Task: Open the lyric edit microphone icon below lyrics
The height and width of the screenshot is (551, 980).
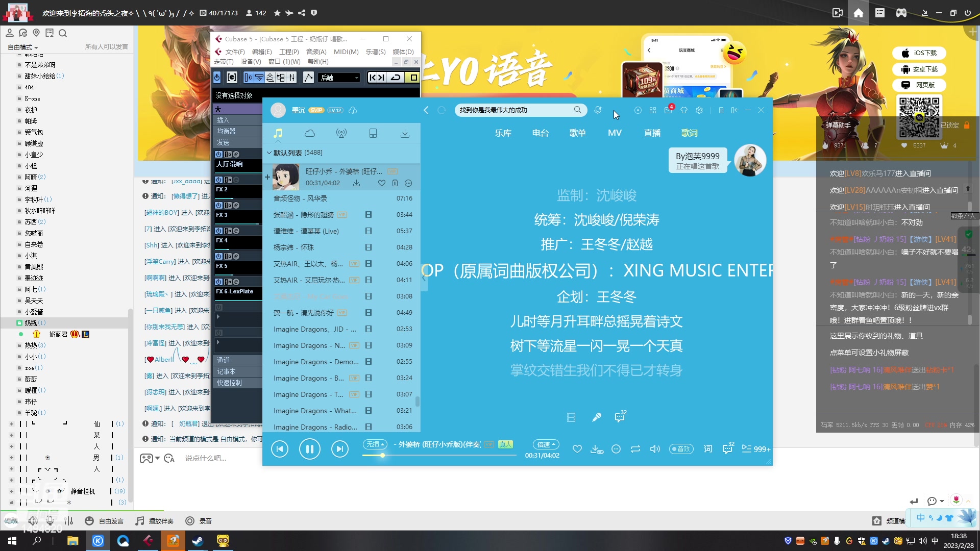Action: (596, 417)
